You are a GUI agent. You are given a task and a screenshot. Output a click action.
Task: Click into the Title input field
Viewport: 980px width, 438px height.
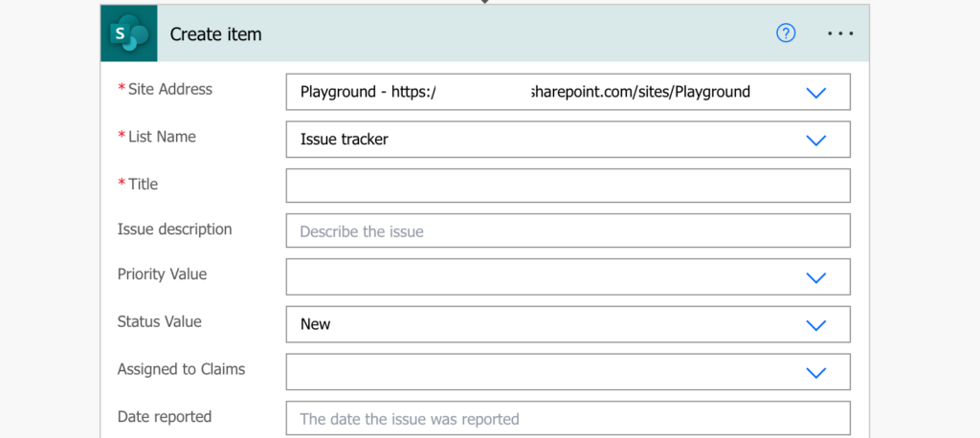click(568, 186)
